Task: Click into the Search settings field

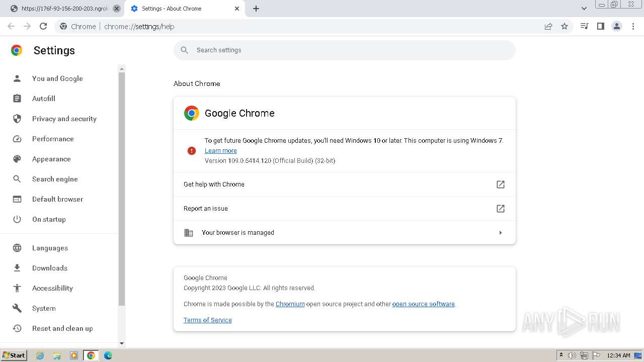Action: [x=345, y=50]
